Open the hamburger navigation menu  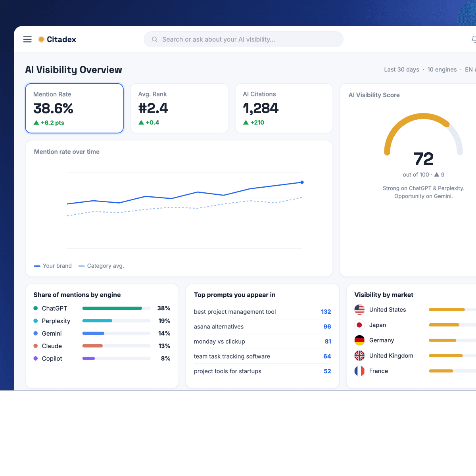pyautogui.click(x=27, y=39)
